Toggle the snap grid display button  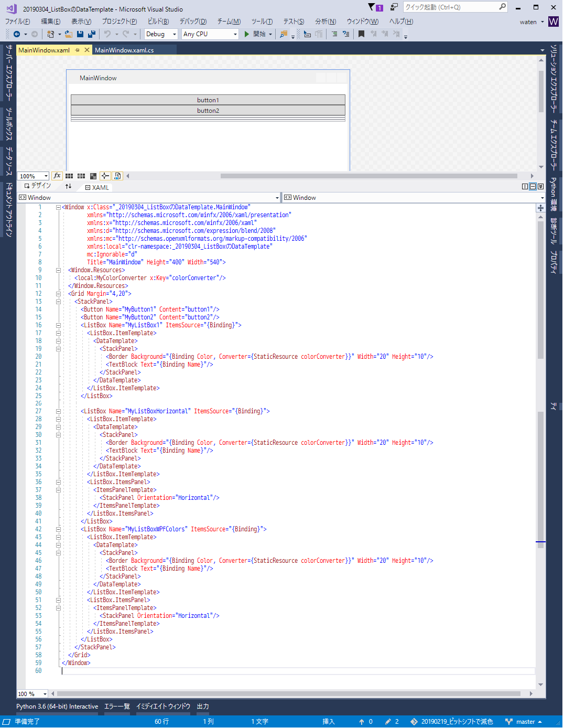[69, 176]
